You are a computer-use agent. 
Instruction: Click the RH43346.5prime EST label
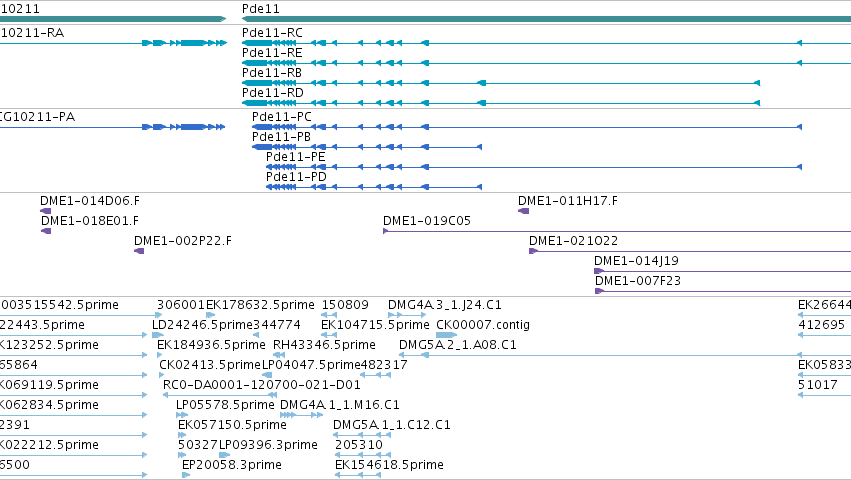pyautogui.click(x=324, y=345)
